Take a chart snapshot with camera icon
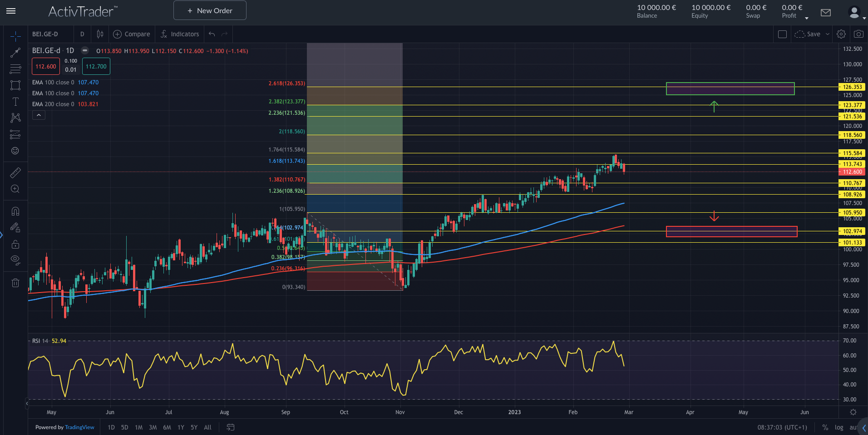The image size is (868, 435). pos(858,34)
